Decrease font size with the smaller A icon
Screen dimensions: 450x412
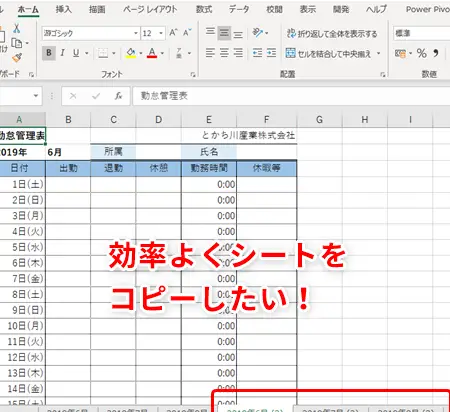pos(187,33)
